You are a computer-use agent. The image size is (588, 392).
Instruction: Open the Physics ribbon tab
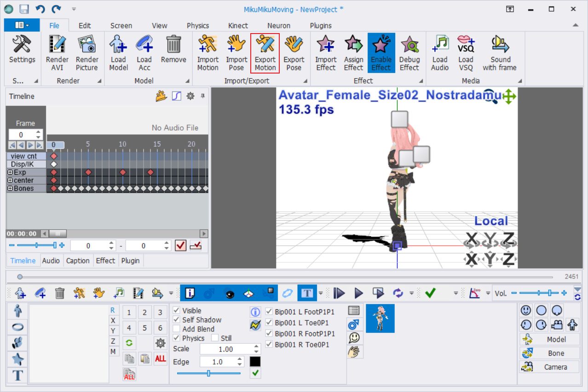pyautogui.click(x=198, y=26)
